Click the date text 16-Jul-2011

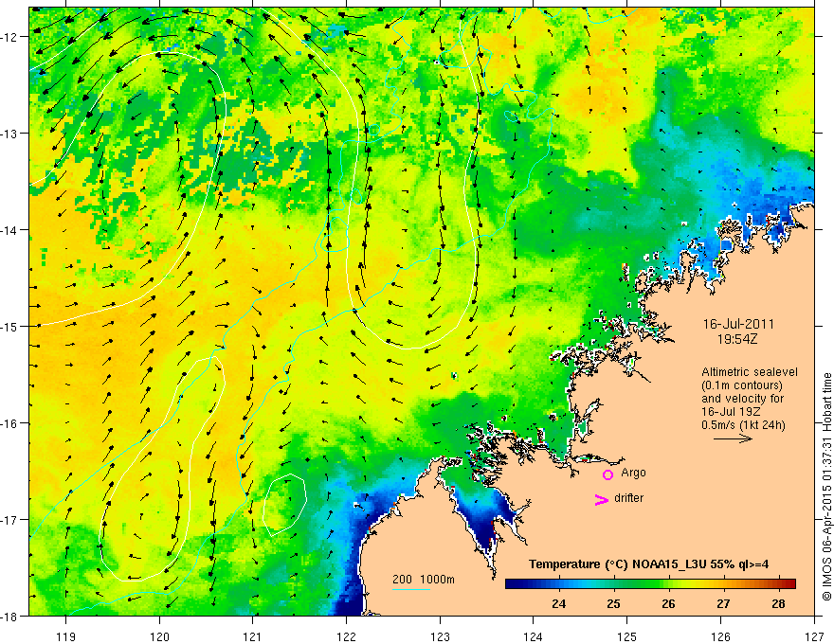coord(738,324)
